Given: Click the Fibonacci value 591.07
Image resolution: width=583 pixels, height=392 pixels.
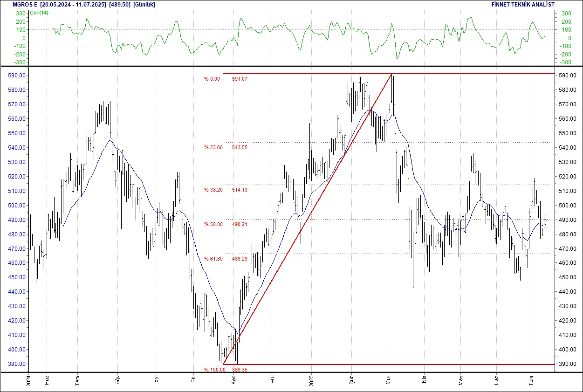Looking at the screenshot, I should [x=240, y=79].
